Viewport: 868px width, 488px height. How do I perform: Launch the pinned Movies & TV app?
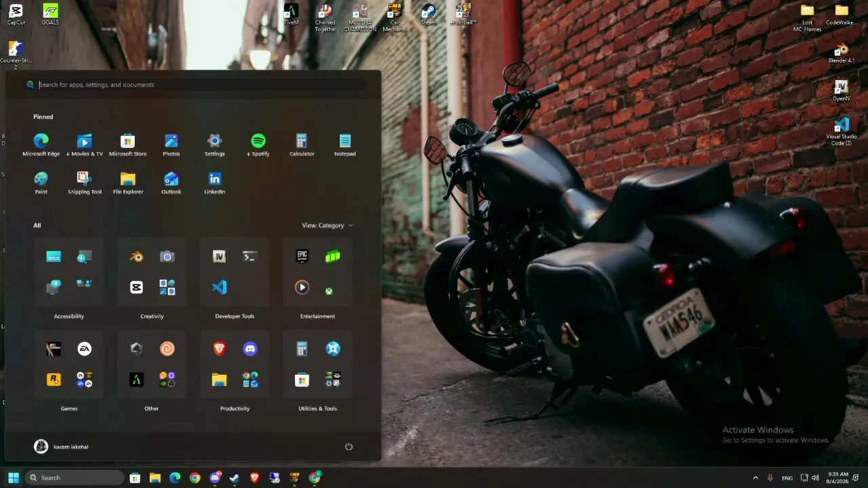pos(84,145)
